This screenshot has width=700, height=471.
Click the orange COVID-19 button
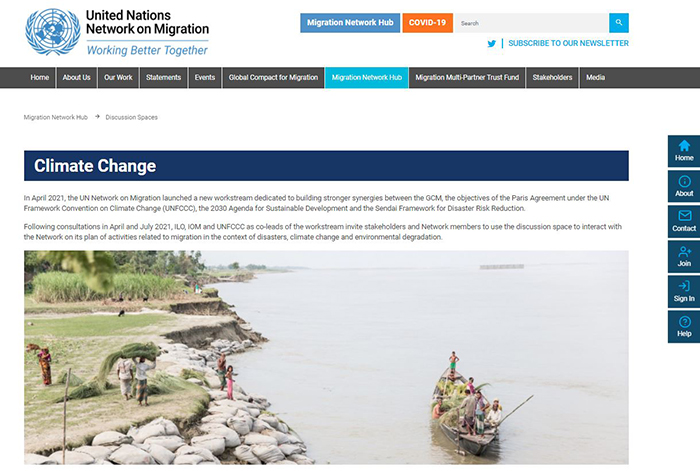427,23
